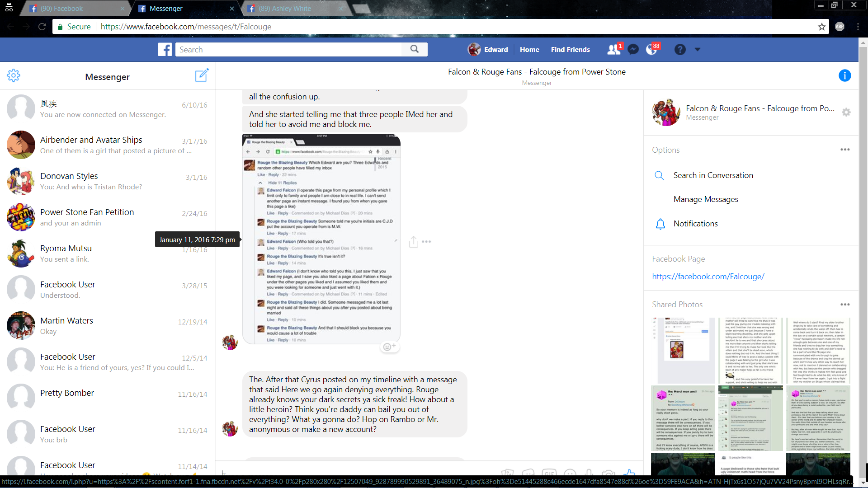868x488 pixels.
Task: Send a thumbs up like
Action: (629, 473)
